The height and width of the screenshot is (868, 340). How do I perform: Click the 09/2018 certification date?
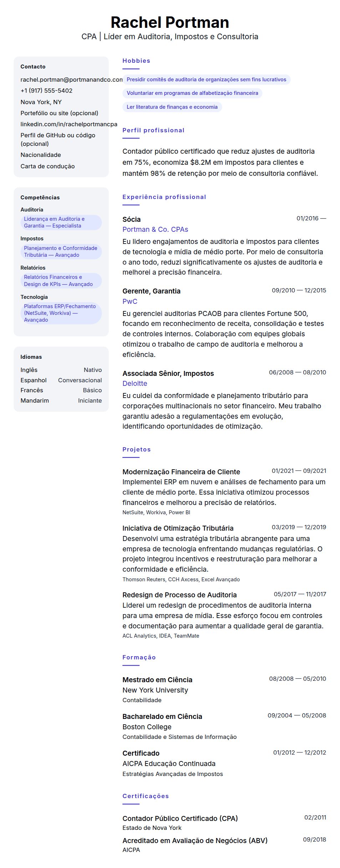point(315,840)
